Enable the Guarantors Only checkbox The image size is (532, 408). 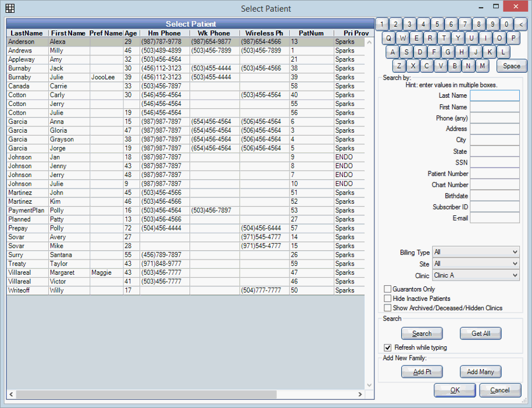tap(387, 289)
